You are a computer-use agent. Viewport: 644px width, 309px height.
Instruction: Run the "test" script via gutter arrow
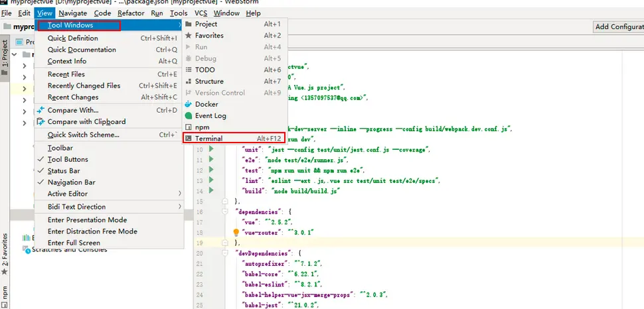[x=211, y=170]
